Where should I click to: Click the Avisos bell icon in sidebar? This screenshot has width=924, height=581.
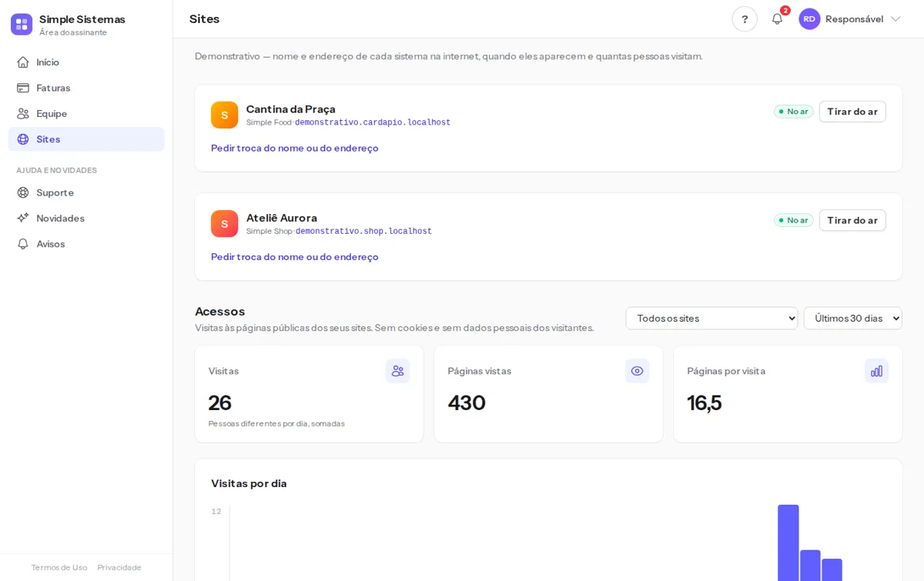pos(23,244)
